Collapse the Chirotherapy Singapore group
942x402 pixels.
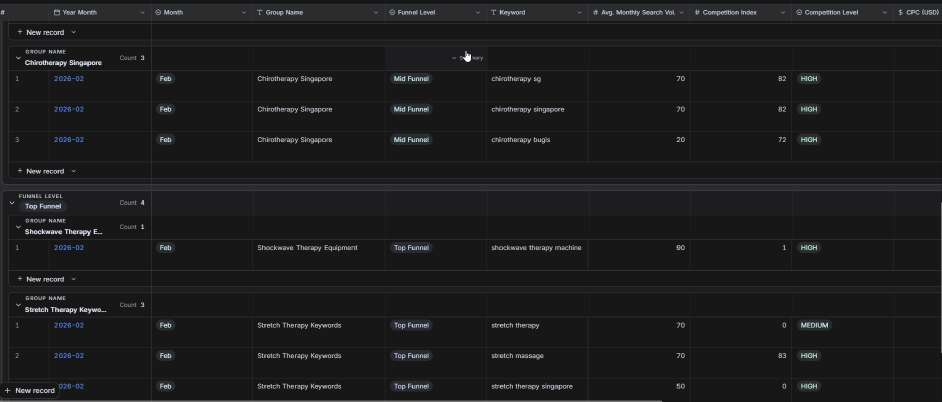(18, 58)
